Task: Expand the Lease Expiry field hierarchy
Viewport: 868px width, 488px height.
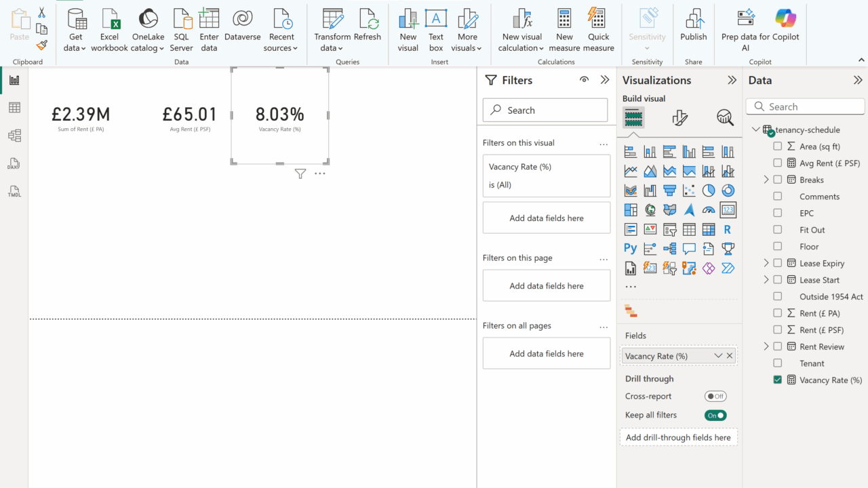Action: pos(766,263)
